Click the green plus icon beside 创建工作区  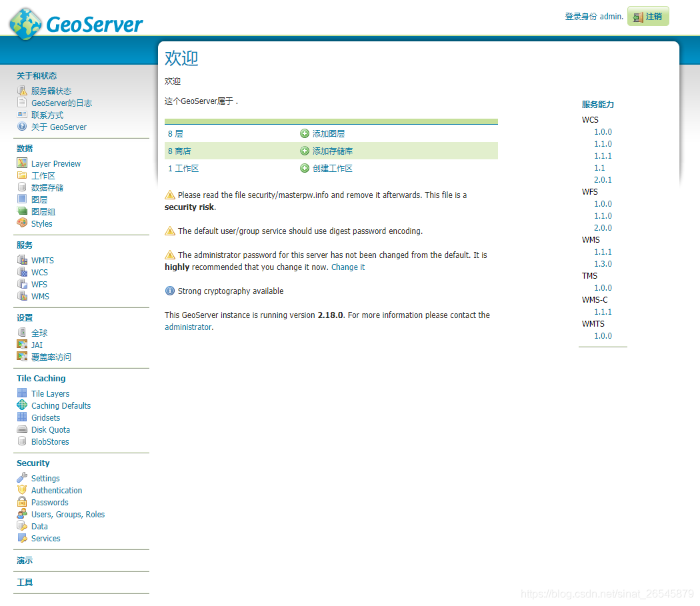click(305, 169)
